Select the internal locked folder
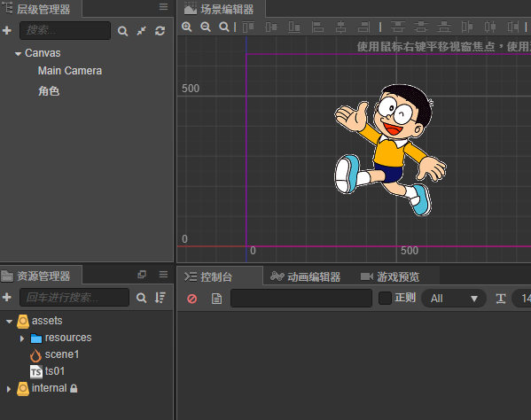This screenshot has width=531, height=420. (49, 388)
